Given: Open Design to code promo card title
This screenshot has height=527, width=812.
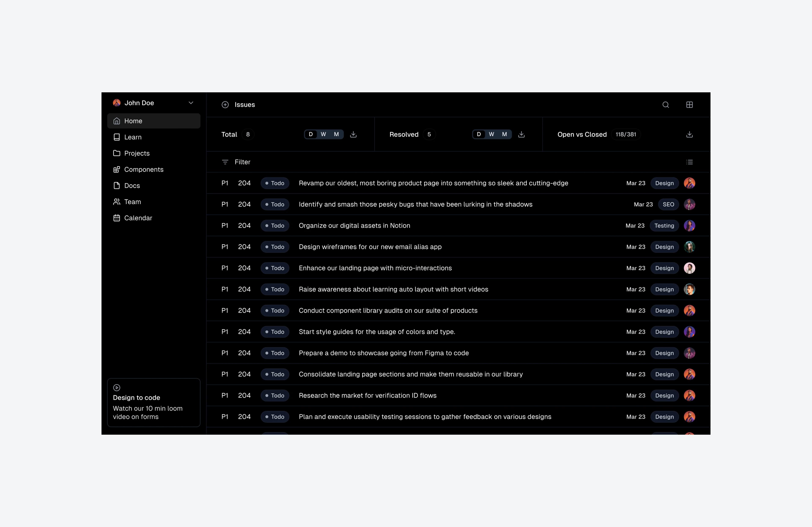Looking at the screenshot, I should pos(136,397).
